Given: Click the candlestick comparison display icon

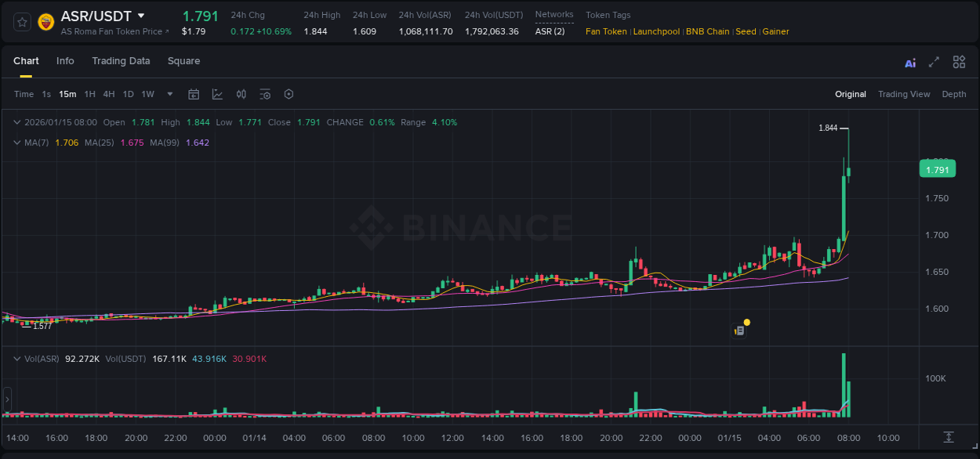Looking at the screenshot, I should pos(241,94).
